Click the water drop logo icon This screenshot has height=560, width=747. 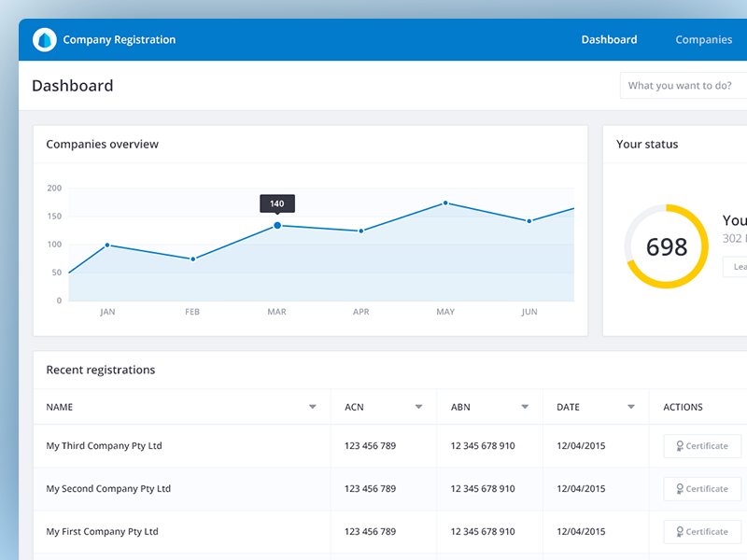click(44, 39)
